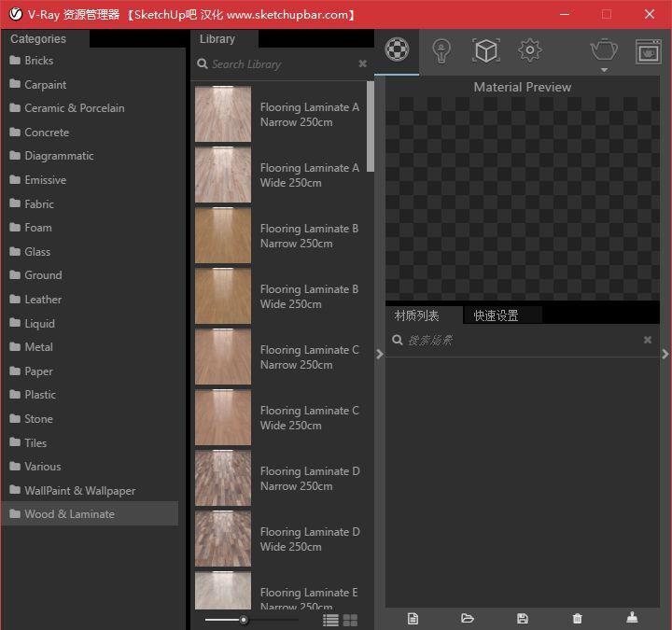This screenshot has width=672, height=630.
Task: Open the Foam category
Action: point(31,228)
